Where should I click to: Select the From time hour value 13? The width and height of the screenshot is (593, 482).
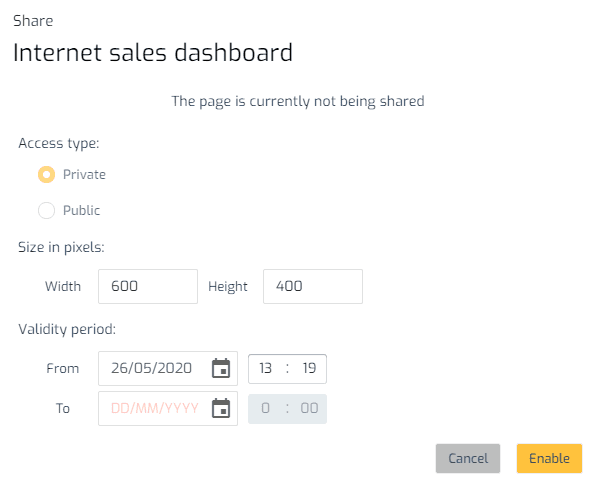point(265,368)
